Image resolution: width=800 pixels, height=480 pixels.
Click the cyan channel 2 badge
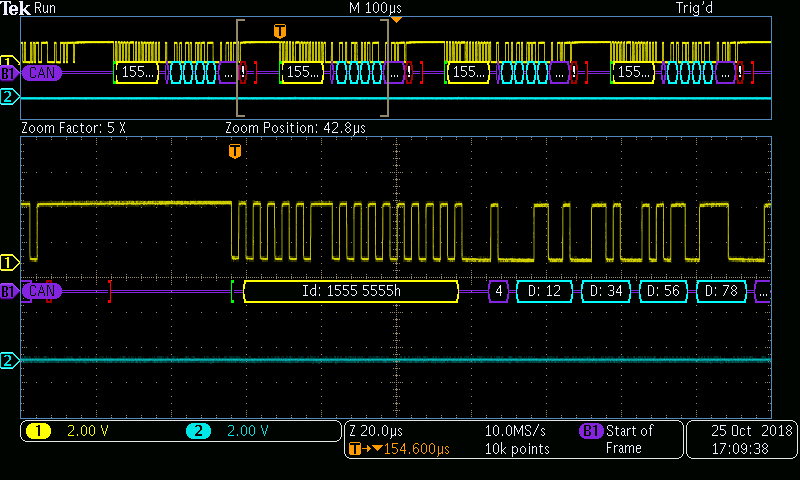(198, 431)
